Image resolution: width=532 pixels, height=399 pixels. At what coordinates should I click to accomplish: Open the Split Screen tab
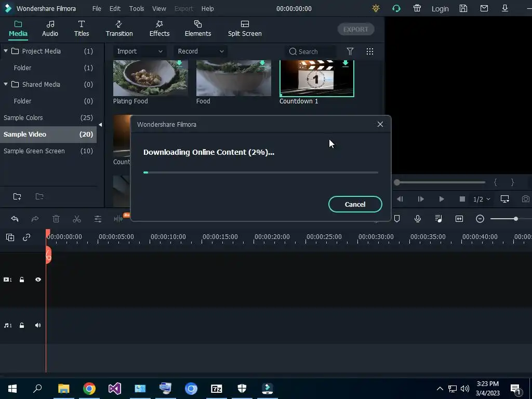tap(245, 29)
